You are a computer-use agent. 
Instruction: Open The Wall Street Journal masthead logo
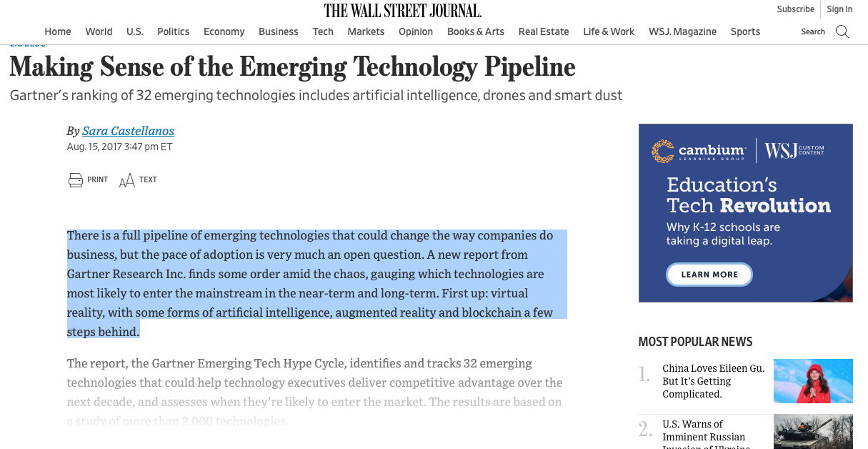click(x=403, y=11)
